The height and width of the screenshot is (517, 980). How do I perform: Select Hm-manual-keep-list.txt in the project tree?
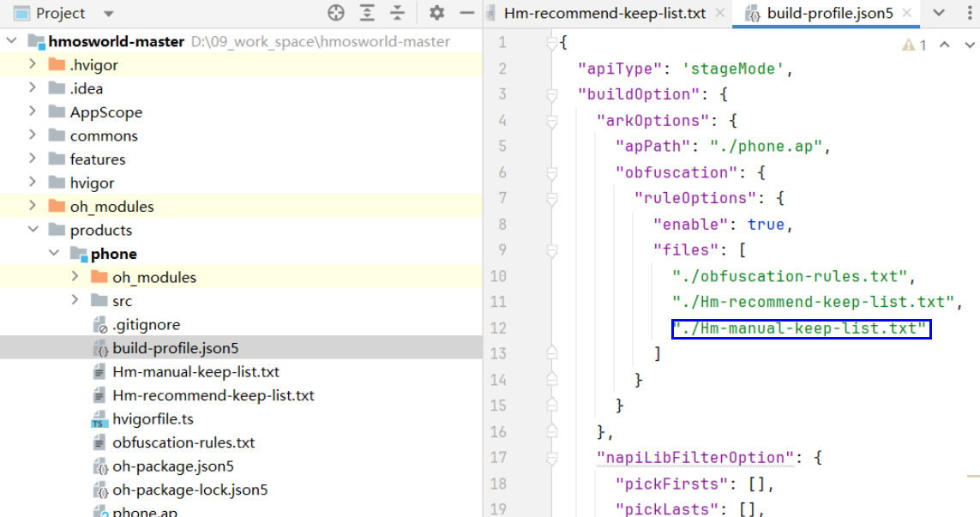click(195, 372)
